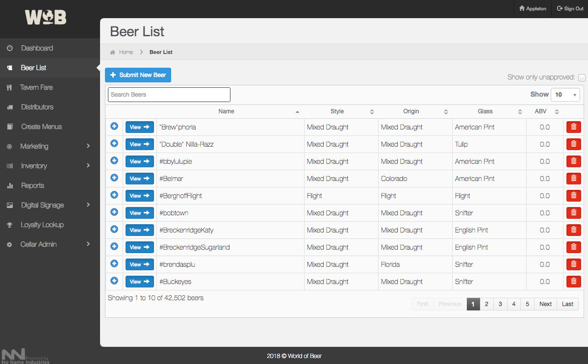Screen dimensions: 588x364
Task: Click the Dashboard gauge icon in sidebar
Action: pyautogui.click(x=10, y=48)
